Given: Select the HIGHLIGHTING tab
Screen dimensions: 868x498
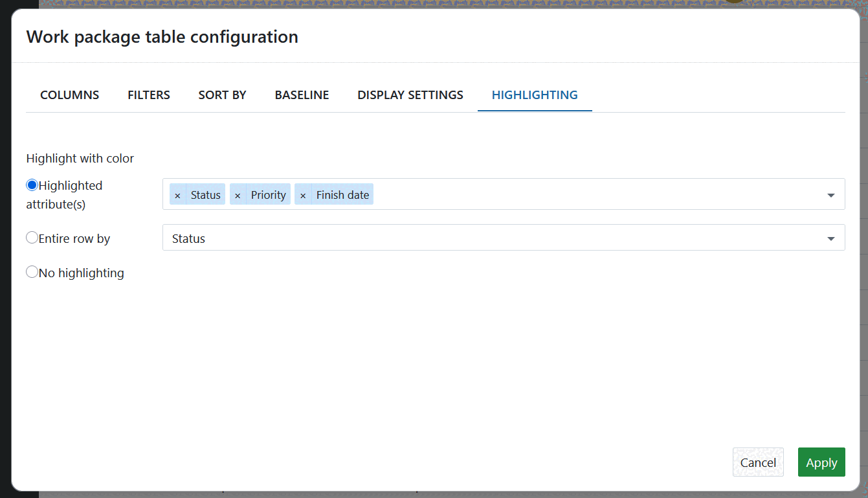Looking at the screenshot, I should (x=534, y=95).
